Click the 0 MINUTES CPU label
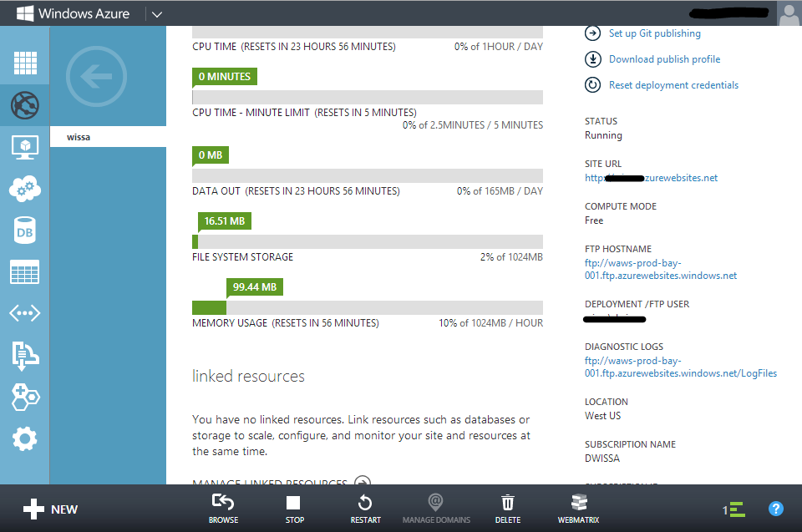Image resolution: width=802 pixels, height=532 pixels. click(225, 77)
